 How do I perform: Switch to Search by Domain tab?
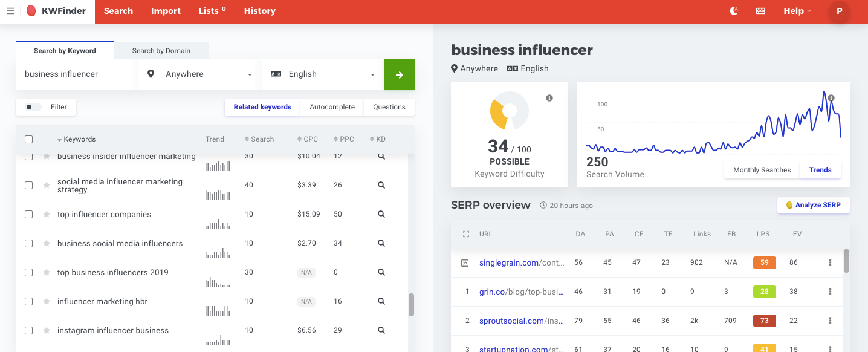click(x=161, y=51)
